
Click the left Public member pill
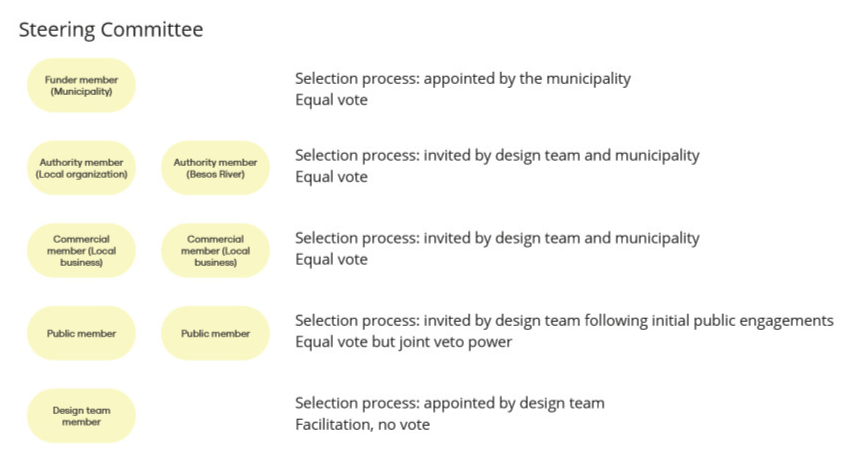pos(81,333)
